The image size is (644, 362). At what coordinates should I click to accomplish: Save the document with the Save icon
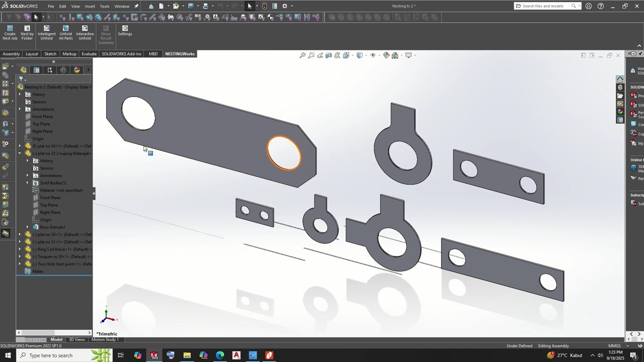coord(191,6)
